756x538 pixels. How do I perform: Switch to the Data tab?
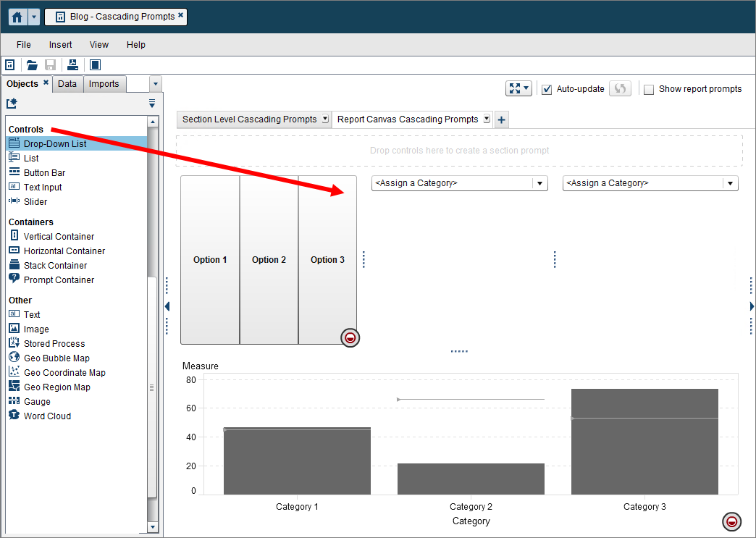coord(67,83)
